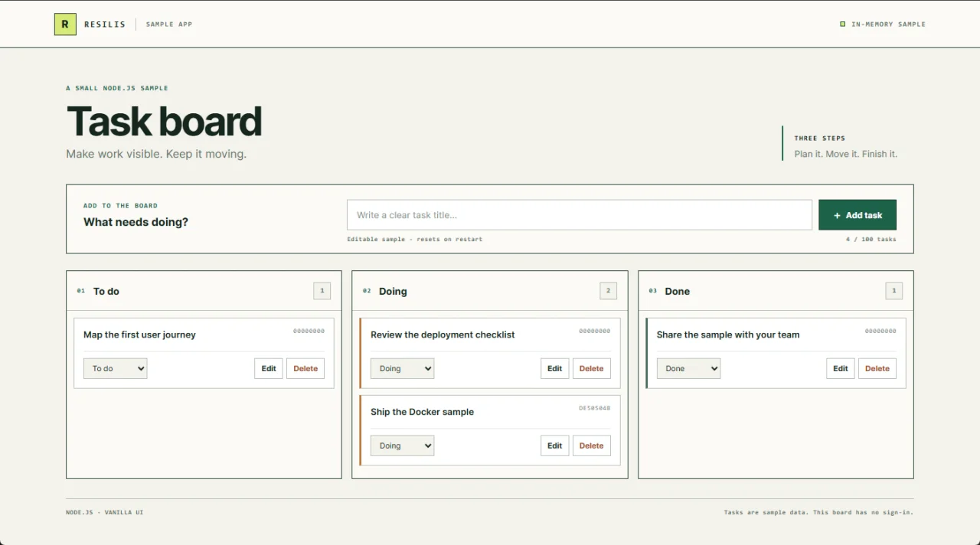The height and width of the screenshot is (545, 980).
Task: Click the IN-MEMORY SAMPLE label
Action: coord(888,24)
